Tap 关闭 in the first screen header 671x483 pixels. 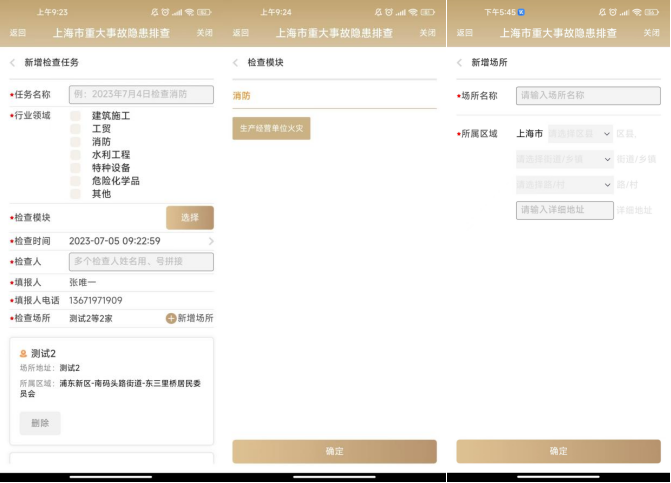205,33
